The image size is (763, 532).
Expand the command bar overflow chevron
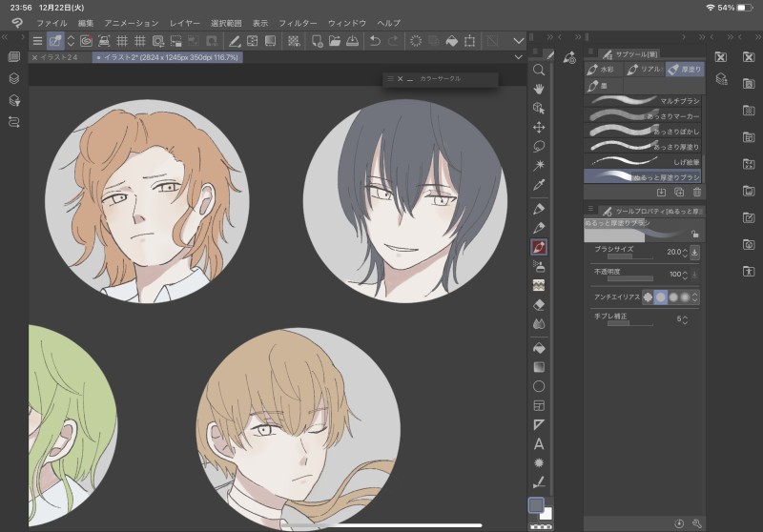[519, 41]
